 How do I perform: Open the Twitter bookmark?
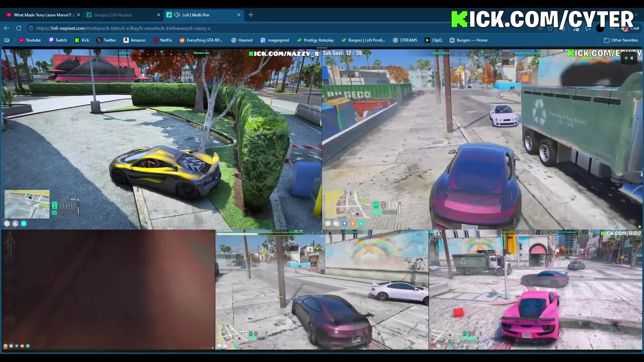[106, 40]
